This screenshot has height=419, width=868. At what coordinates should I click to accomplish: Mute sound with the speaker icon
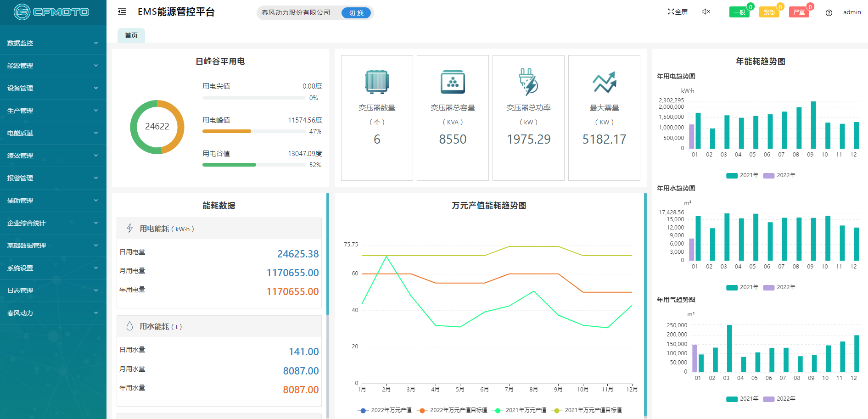pyautogui.click(x=706, y=12)
